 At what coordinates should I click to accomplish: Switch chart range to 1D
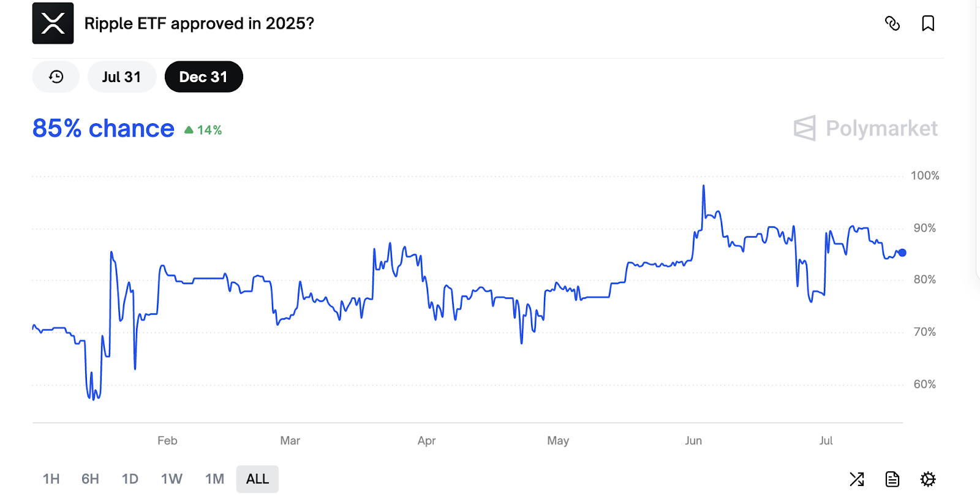130,479
